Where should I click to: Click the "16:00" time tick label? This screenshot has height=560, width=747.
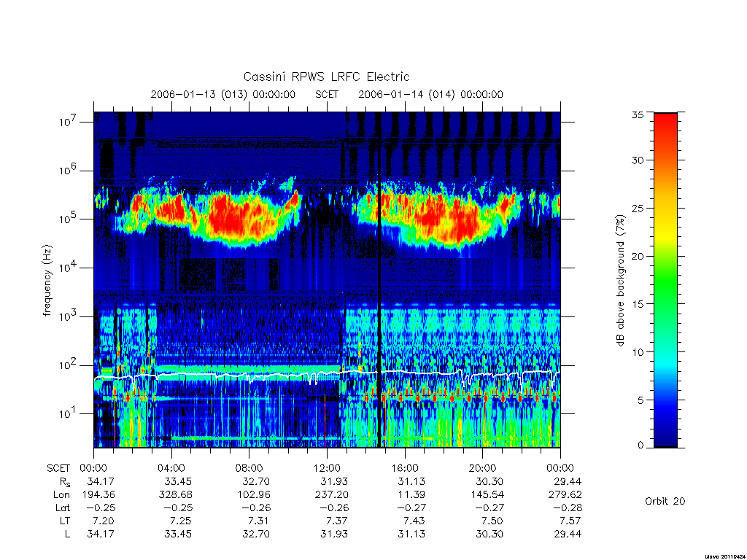pyautogui.click(x=405, y=468)
